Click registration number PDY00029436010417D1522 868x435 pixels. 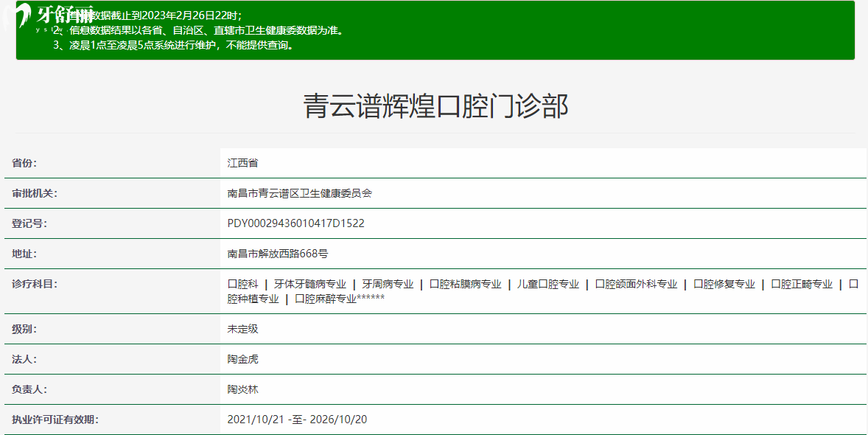click(x=295, y=223)
